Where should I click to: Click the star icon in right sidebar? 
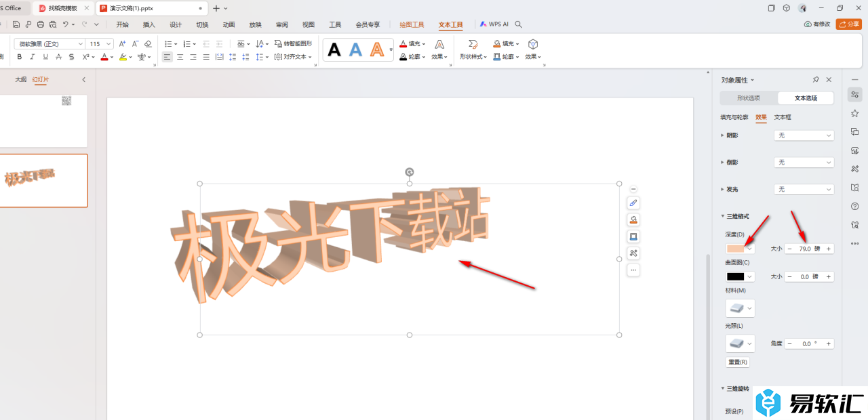tap(854, 113)
